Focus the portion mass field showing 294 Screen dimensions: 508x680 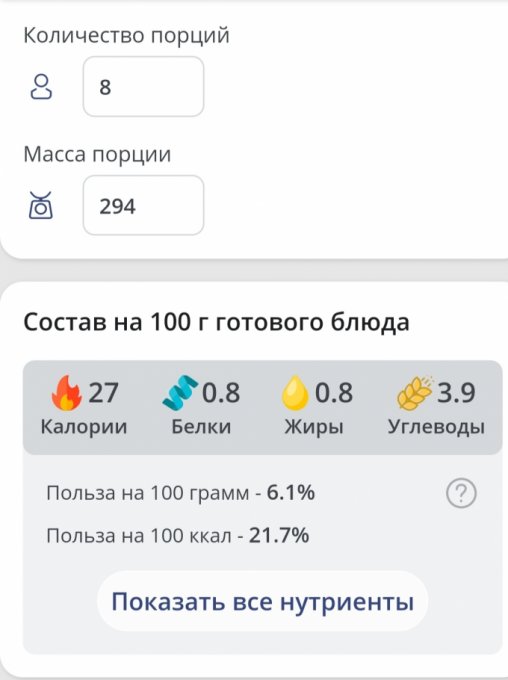(x=144, y=205)
